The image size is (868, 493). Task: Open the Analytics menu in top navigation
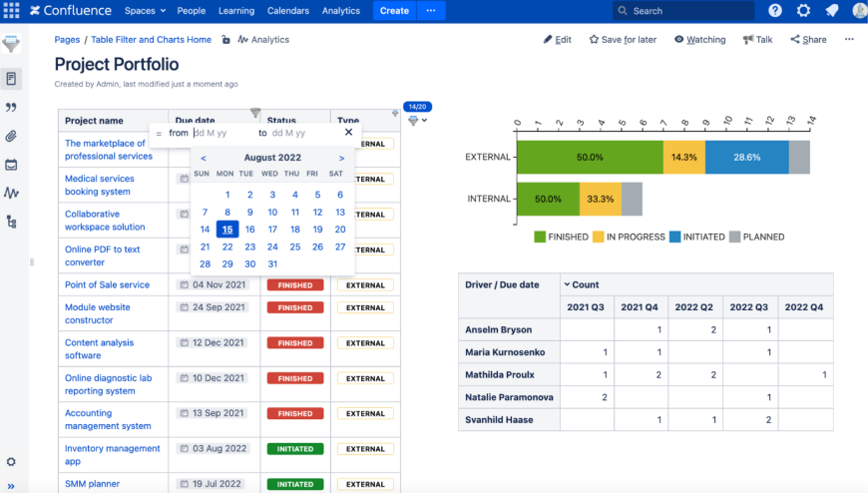340,11
